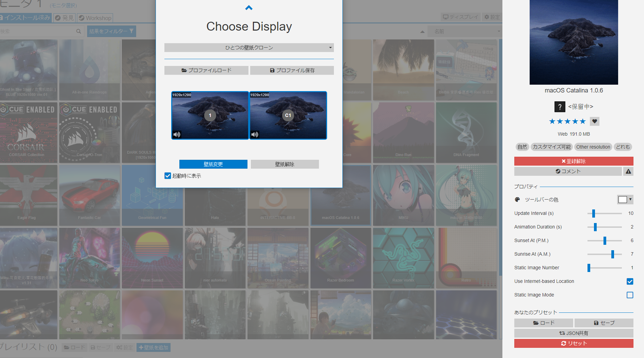Viewport: 644px width, 358px height.
Task: Open the 結果をフィルター filter dropdown
Action: pos(111,31)
